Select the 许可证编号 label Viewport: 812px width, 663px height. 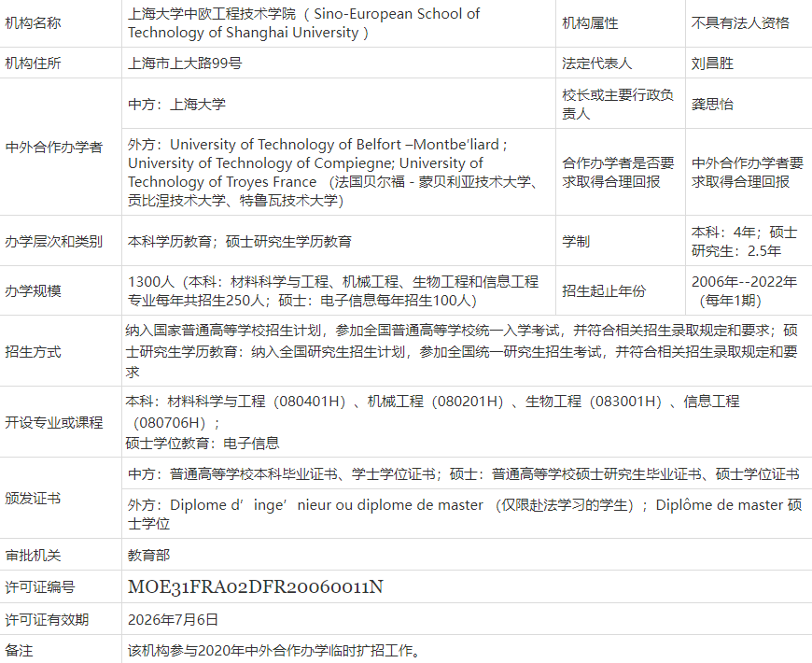coord(40,587)
